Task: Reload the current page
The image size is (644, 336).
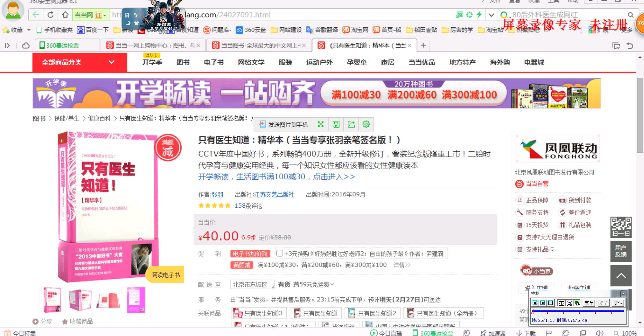Action: pos(51,15)
